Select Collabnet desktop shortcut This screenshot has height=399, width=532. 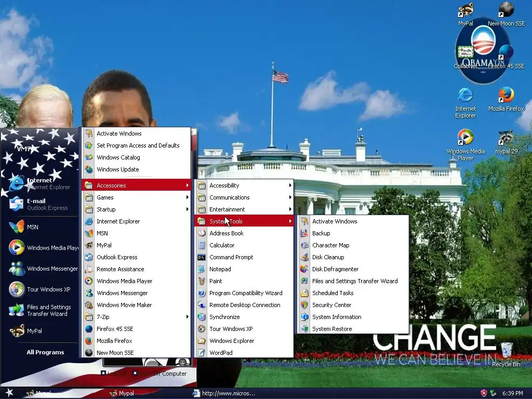coord(465,57)
